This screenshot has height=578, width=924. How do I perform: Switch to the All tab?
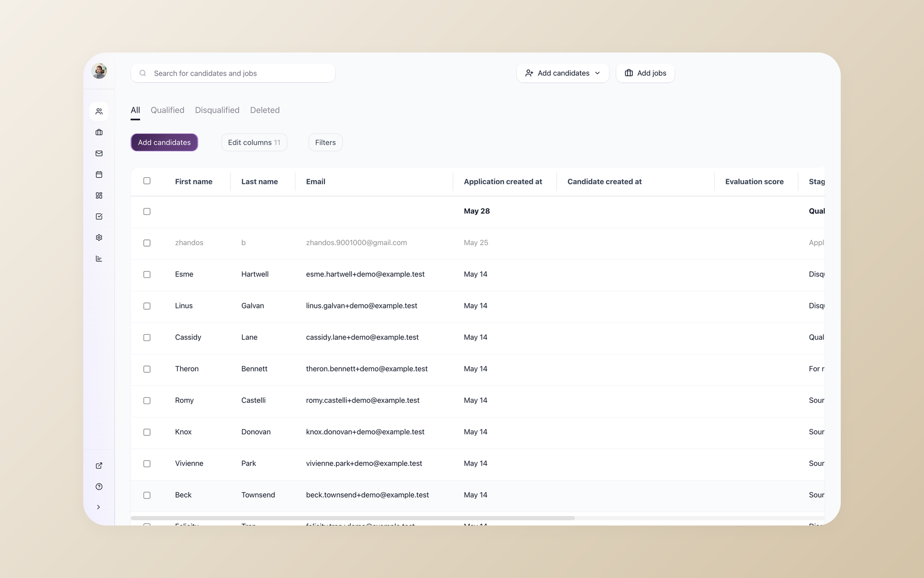click(135, 110)
